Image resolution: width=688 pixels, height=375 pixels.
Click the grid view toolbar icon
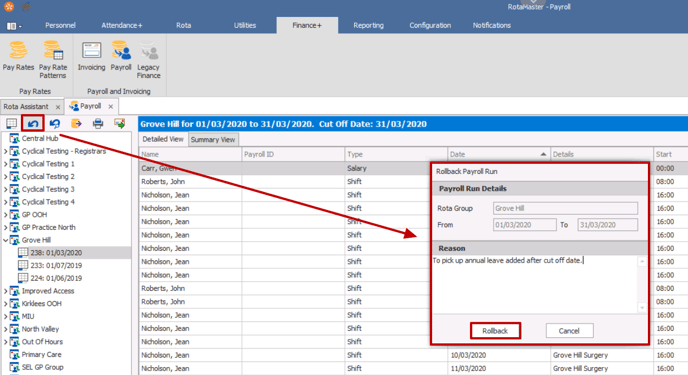click(11, 124)
